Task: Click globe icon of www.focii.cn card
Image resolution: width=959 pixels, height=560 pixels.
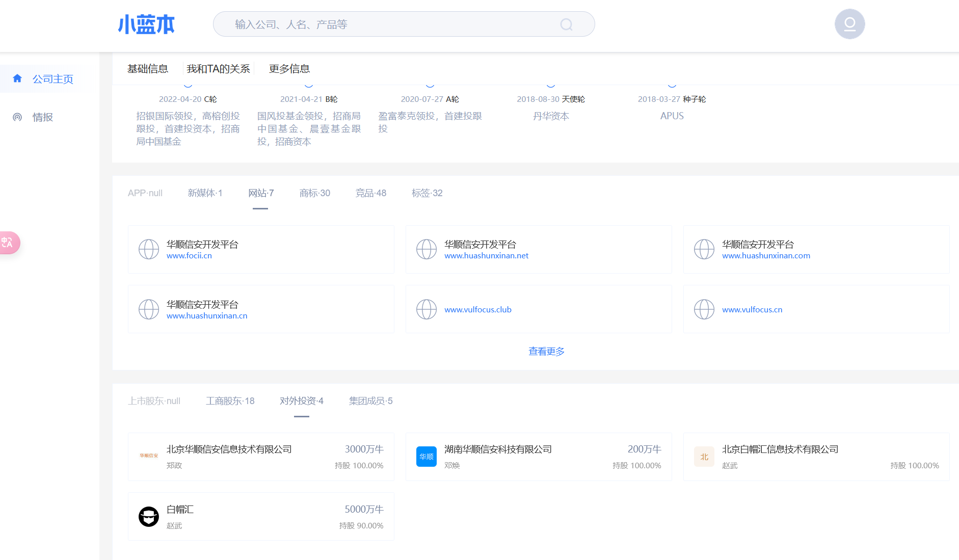Action: point(149,249)
